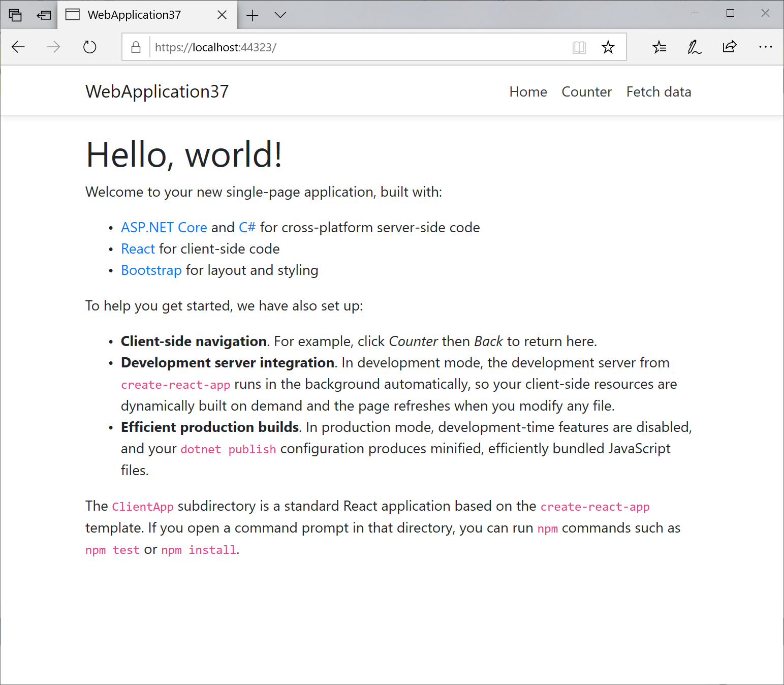Click the site security lock icon

pyautogui.click(x=136, y=47)
